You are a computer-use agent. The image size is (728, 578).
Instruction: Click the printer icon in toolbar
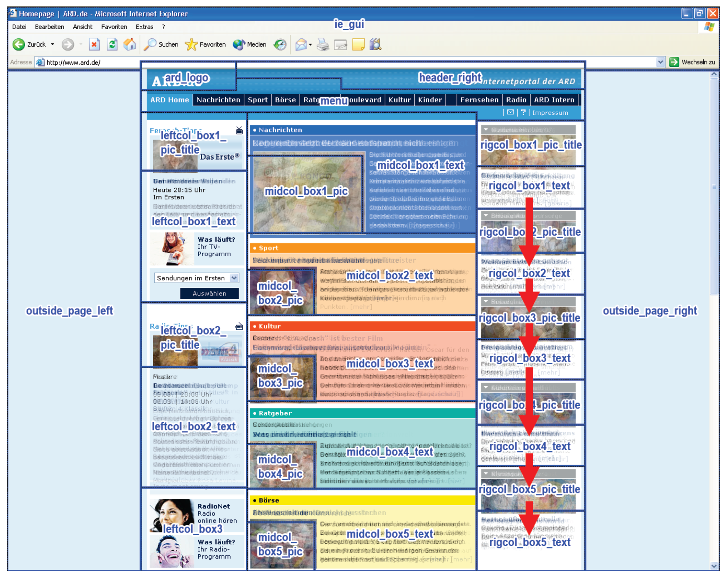pos(322,45)
